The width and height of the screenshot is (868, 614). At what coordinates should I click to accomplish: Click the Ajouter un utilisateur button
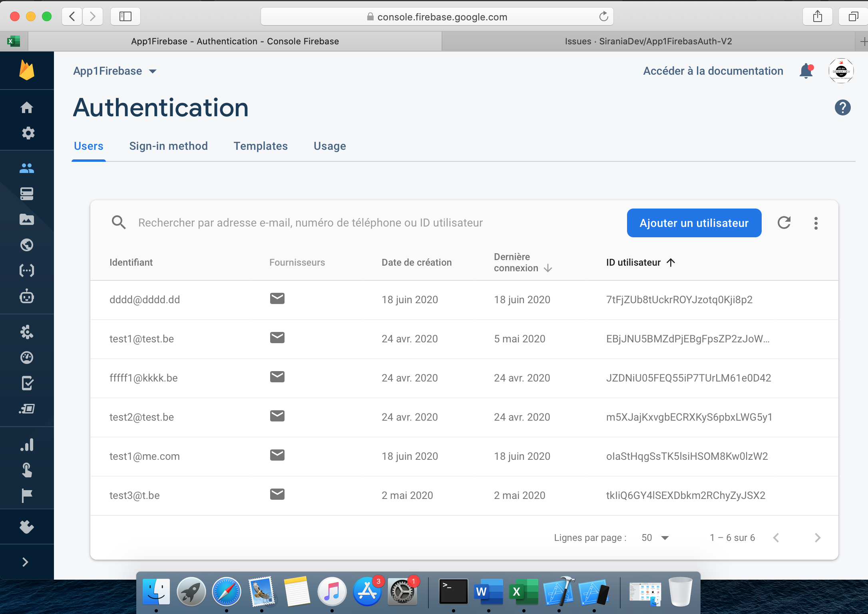pos(694,223)
